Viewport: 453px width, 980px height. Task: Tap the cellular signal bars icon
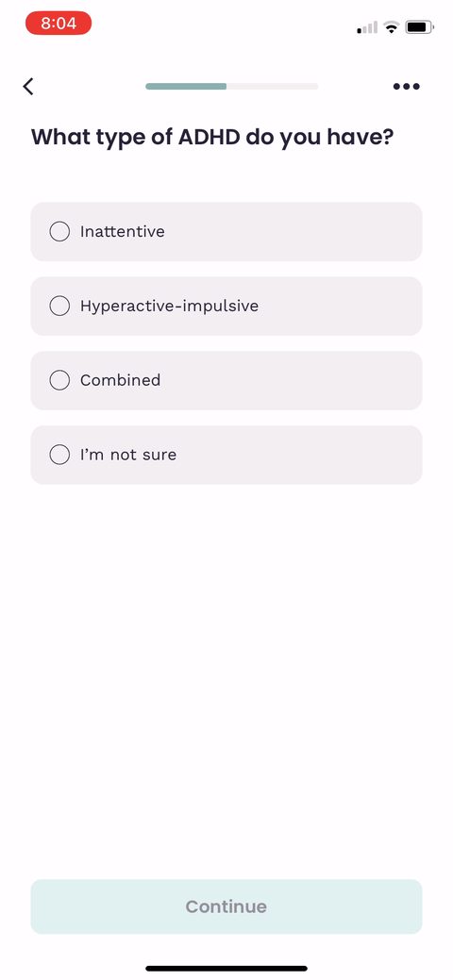367,27
